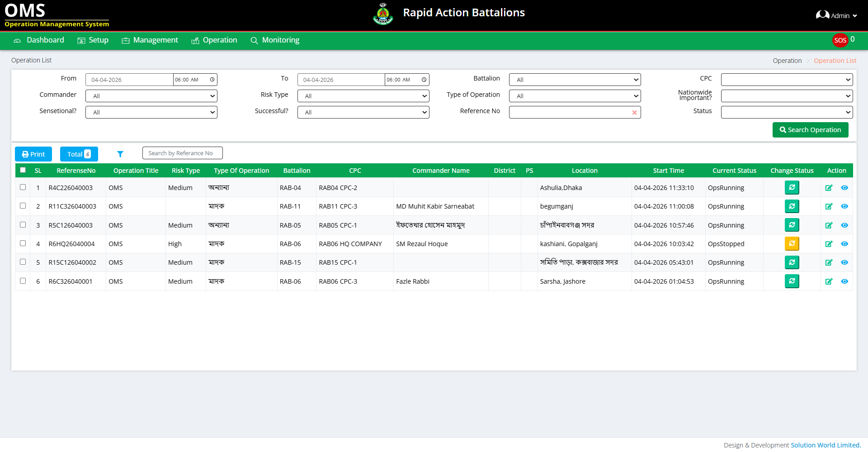Open the clock picker in the From time field
This screenshot has width=868, height=452.
click(x=212, y=80)
